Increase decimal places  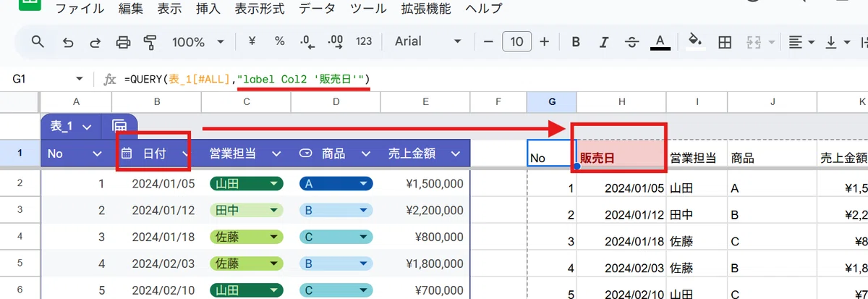(336, 42)
